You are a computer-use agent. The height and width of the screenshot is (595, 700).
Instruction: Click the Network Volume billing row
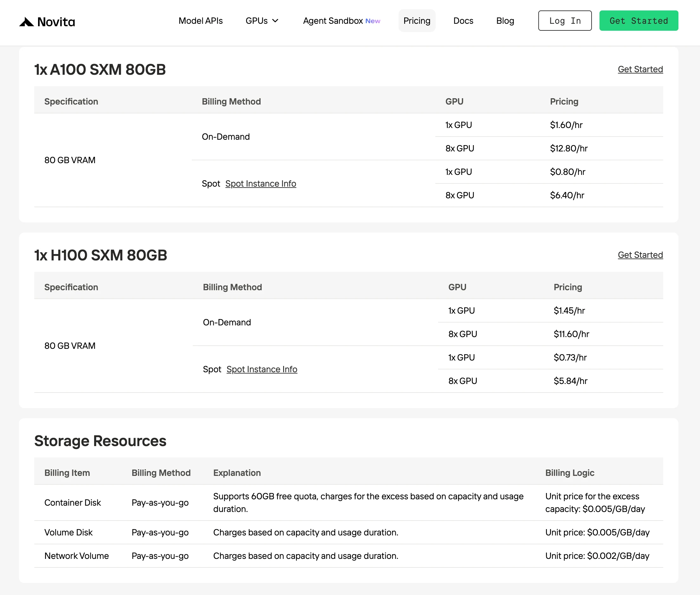tap(349, 556)
